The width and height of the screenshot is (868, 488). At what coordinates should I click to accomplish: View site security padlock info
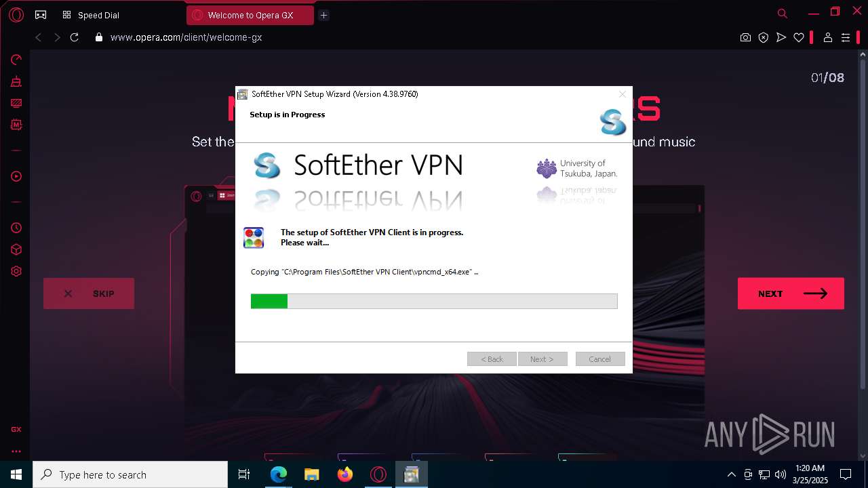pos(99,37)
